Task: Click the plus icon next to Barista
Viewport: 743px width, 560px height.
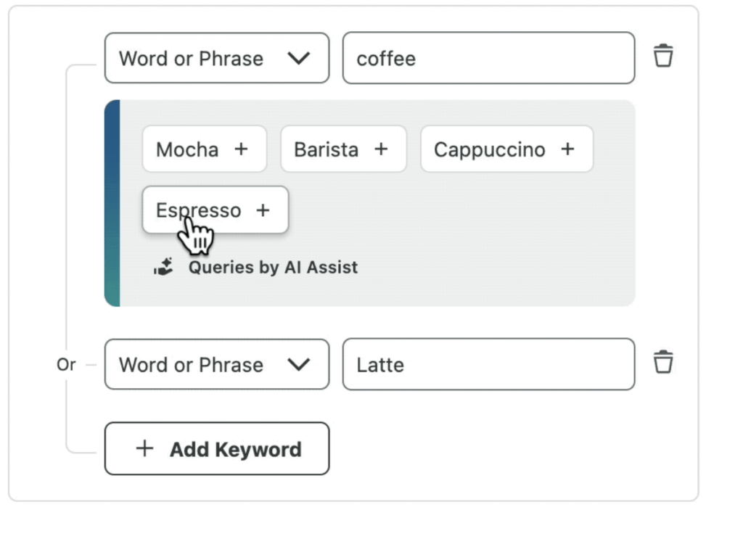Action: [381, 149]
